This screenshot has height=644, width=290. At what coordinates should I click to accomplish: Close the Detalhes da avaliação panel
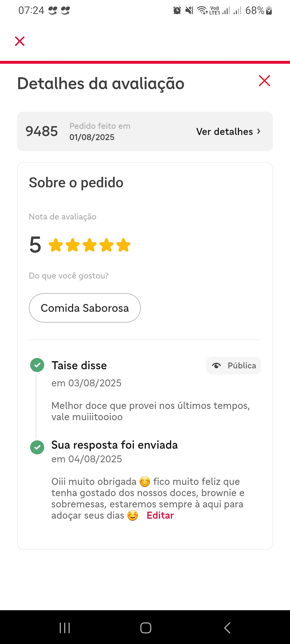click(x=264, y=81)
